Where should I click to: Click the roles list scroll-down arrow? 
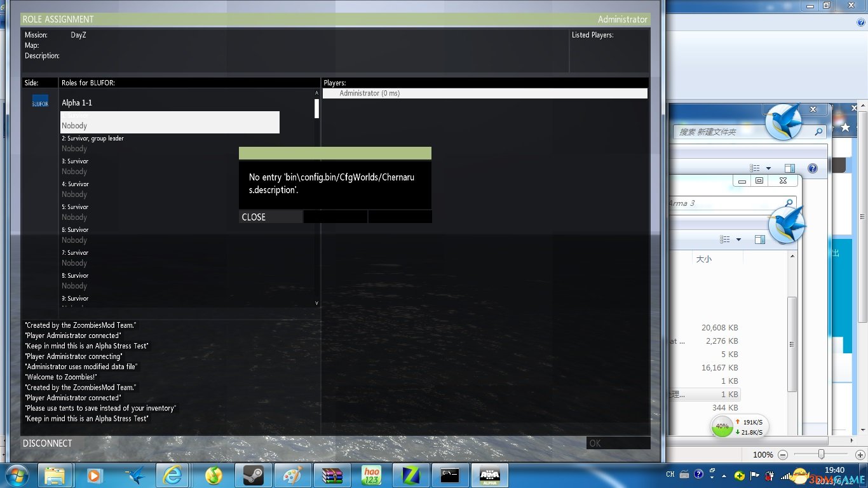point(316,303)
